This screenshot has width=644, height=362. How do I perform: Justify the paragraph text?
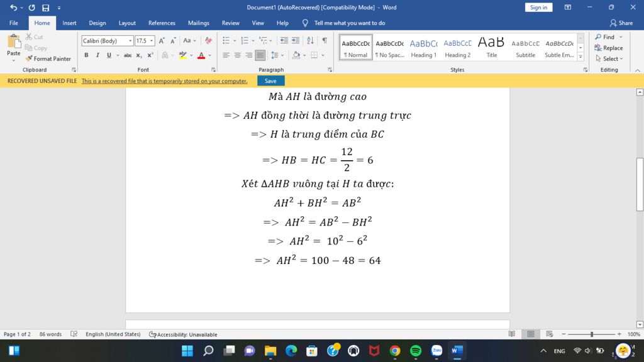tap(260, 55)
